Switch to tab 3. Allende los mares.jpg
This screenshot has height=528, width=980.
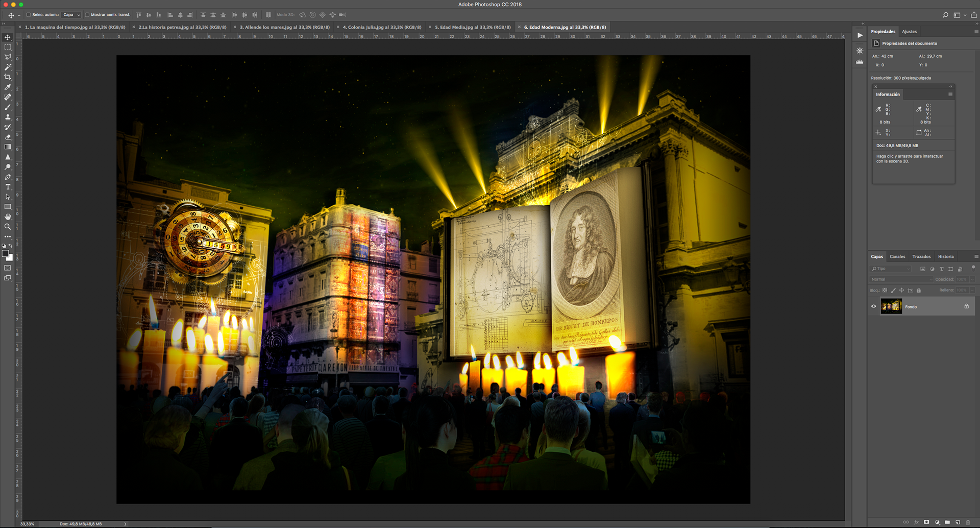pos(285,27)
